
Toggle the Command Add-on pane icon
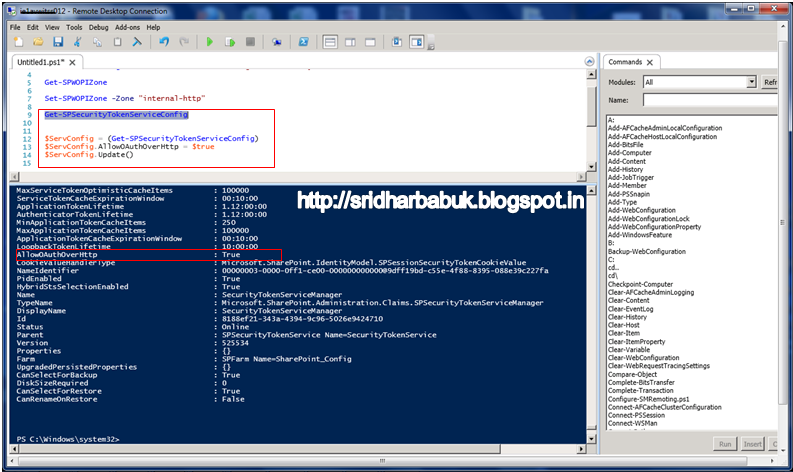[x=417, y=42]
